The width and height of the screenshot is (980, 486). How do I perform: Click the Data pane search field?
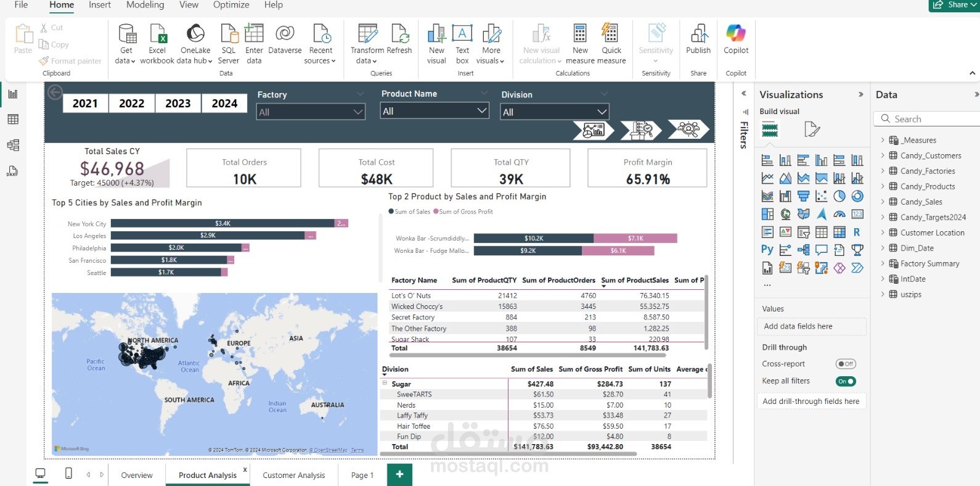pyautogui.click(x=928, y=119)
